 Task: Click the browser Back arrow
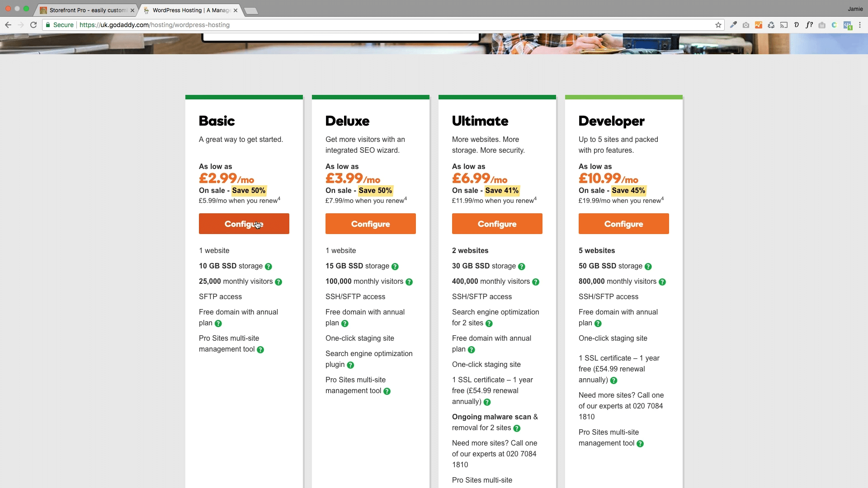pyautogui.click(x=8, y=25)
